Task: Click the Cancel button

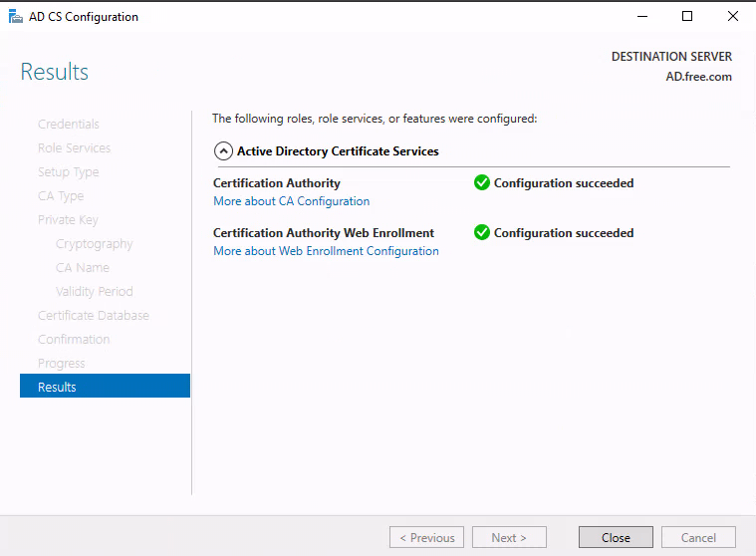Action: (698, 537)
